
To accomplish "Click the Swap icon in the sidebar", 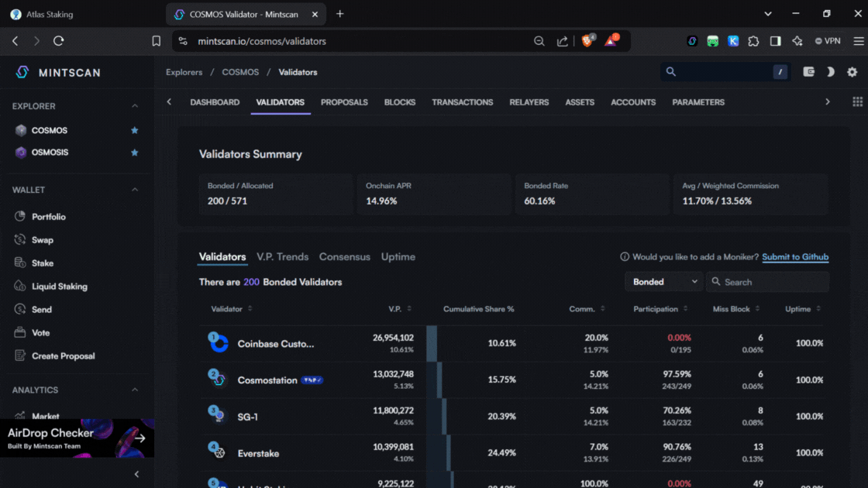I will [20, 240].
